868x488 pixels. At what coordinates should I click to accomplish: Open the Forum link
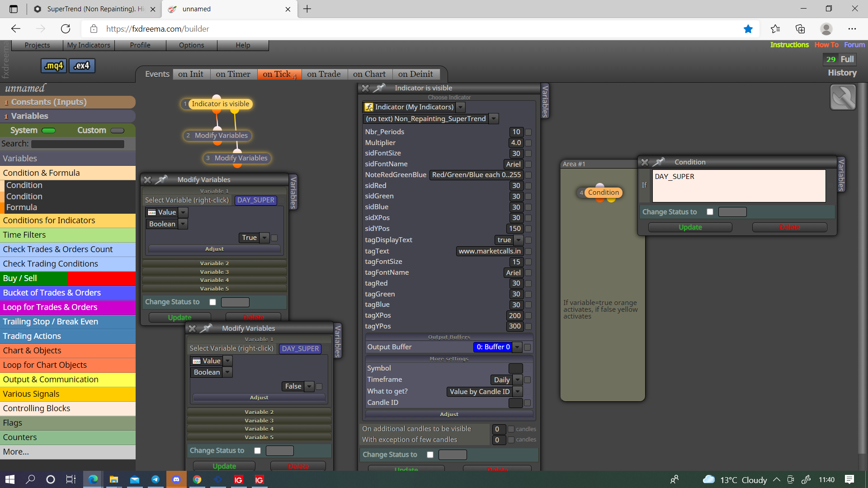(854, 45)
